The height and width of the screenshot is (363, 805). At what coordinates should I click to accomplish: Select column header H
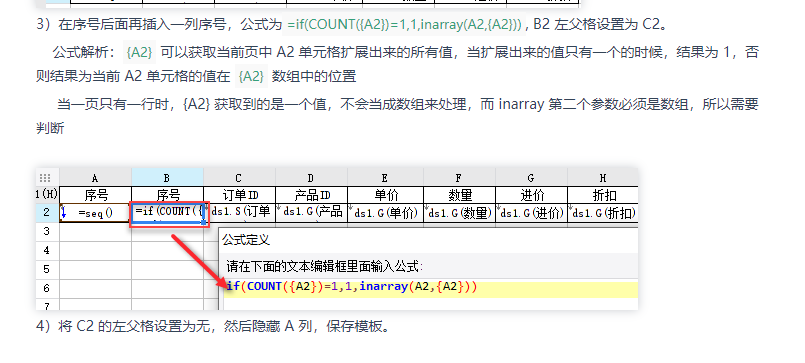603,178
